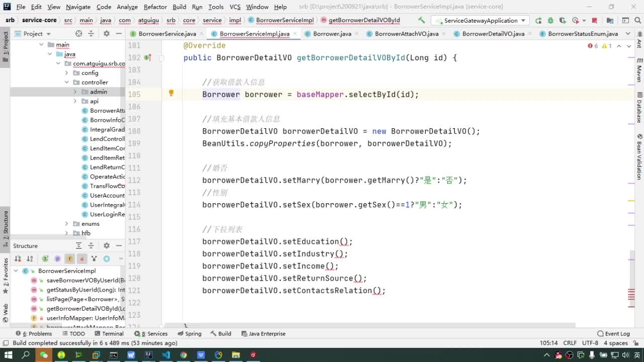This screenshot has width=644, height=362.
Task: Open the 6: Problems tool window
Action: pos(34,334)
